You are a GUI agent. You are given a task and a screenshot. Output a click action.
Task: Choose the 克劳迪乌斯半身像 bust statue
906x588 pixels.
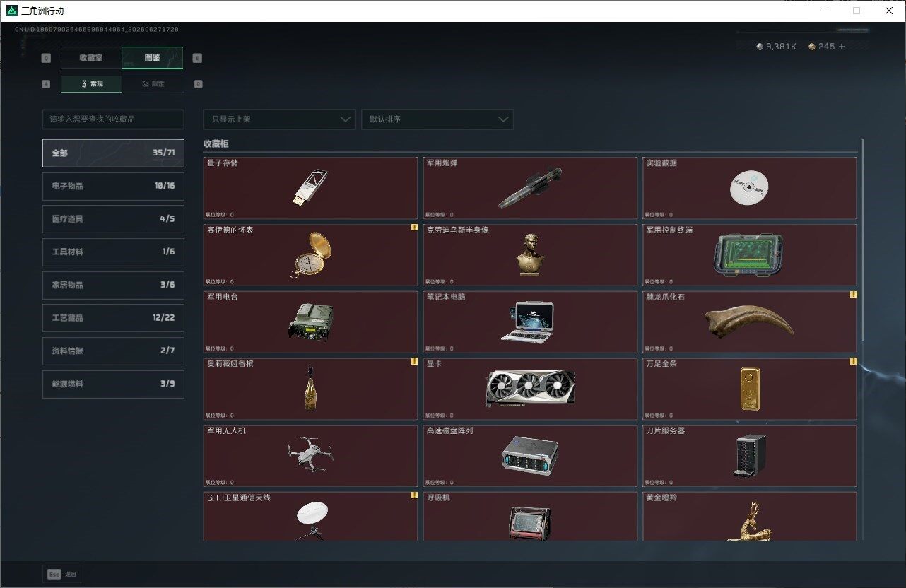(x=530, y=255)
